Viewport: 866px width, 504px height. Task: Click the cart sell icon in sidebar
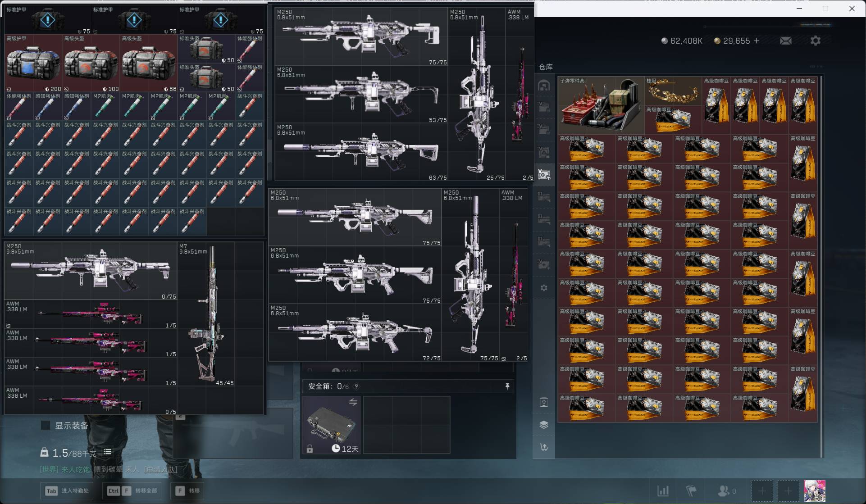544,447
